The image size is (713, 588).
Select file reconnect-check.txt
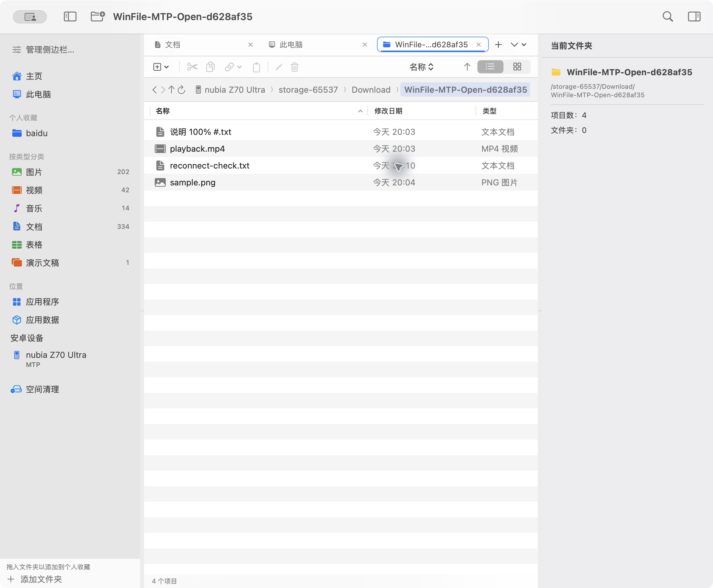point(341,166)
